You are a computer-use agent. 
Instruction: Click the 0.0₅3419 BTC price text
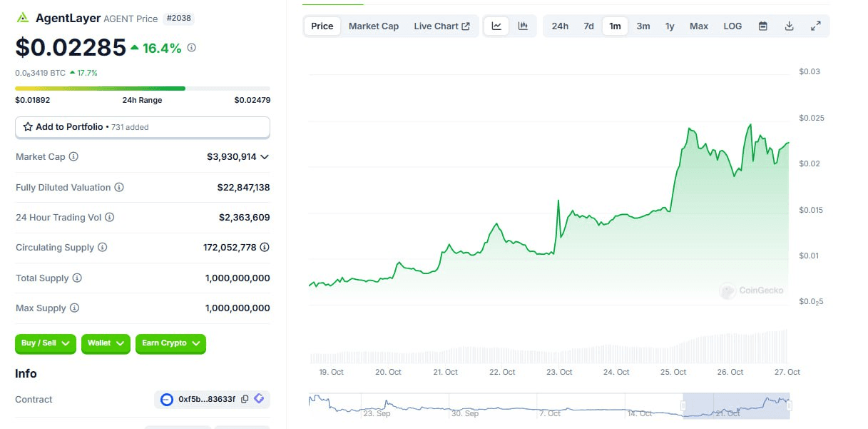pos(40,73)
